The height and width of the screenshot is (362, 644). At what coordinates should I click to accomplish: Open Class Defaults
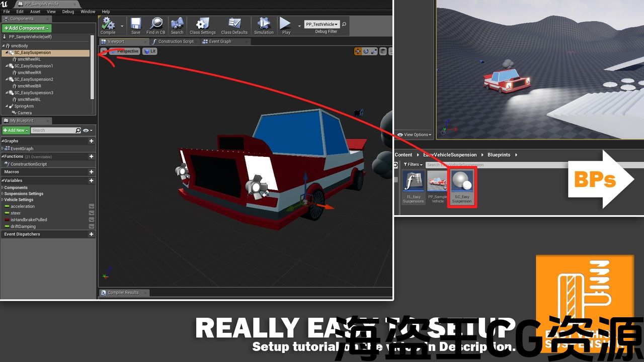(234, 26)
